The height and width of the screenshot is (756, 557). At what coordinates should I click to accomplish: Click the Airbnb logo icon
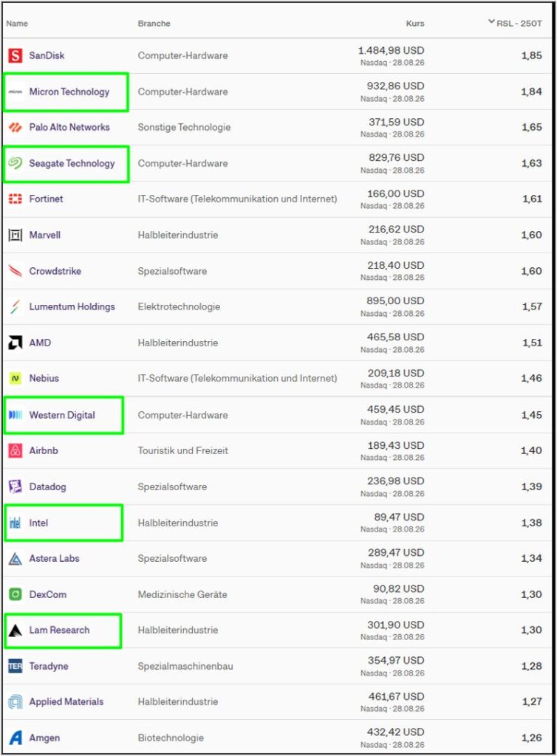click(x=16, y=451)
